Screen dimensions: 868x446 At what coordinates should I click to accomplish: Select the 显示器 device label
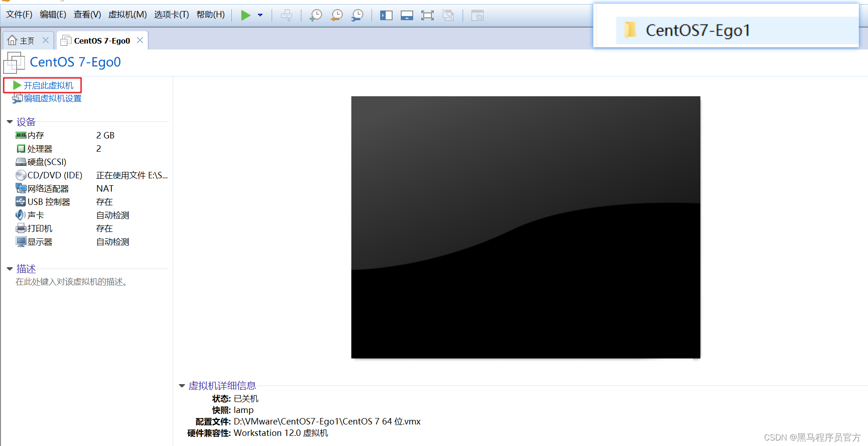coord(40,242)
